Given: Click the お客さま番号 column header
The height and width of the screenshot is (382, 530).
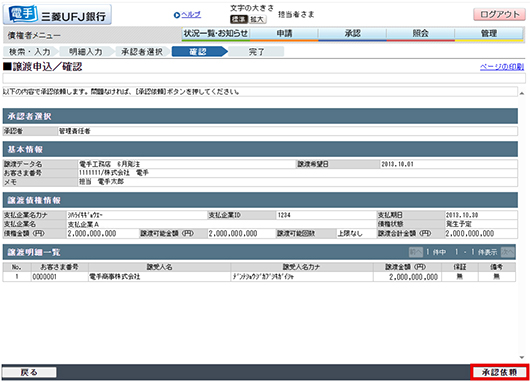Looking at the screenshot, I should [x=59, y=267].
